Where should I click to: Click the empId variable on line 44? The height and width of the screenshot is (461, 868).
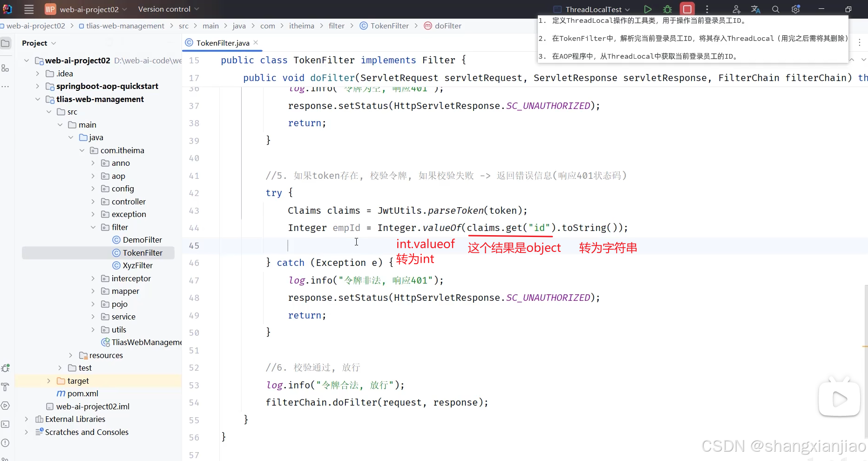coord(346,228)
